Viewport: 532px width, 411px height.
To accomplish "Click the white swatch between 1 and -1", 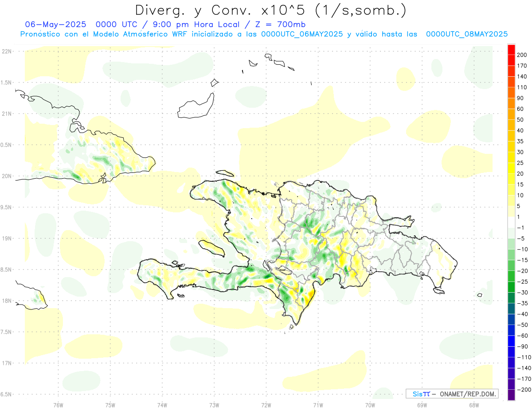I will (x=511, y=222).
